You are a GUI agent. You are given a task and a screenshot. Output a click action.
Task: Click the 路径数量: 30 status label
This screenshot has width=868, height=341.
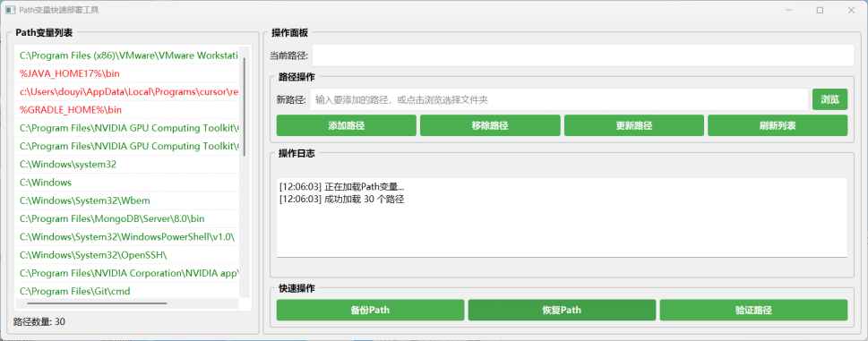39,321
